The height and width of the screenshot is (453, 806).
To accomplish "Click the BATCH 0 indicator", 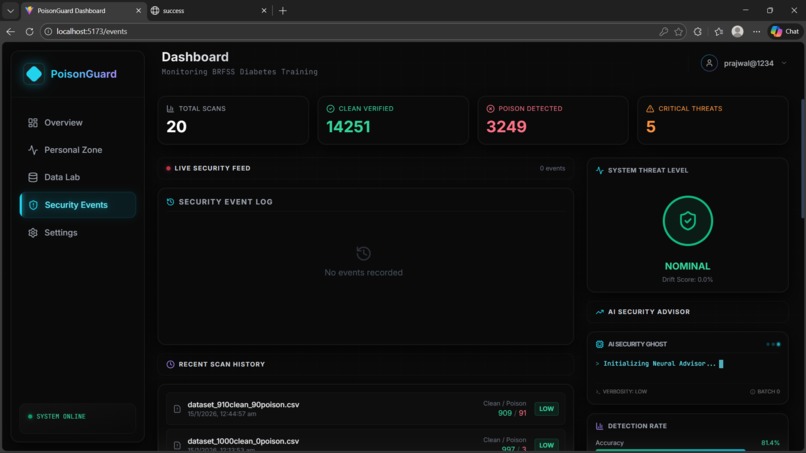I will click(x=765, y=392).
